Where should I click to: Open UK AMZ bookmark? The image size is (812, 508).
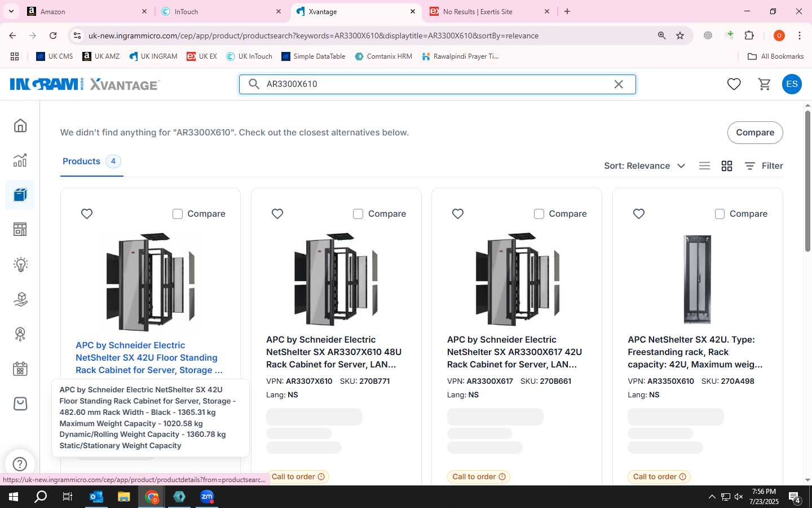101,56
